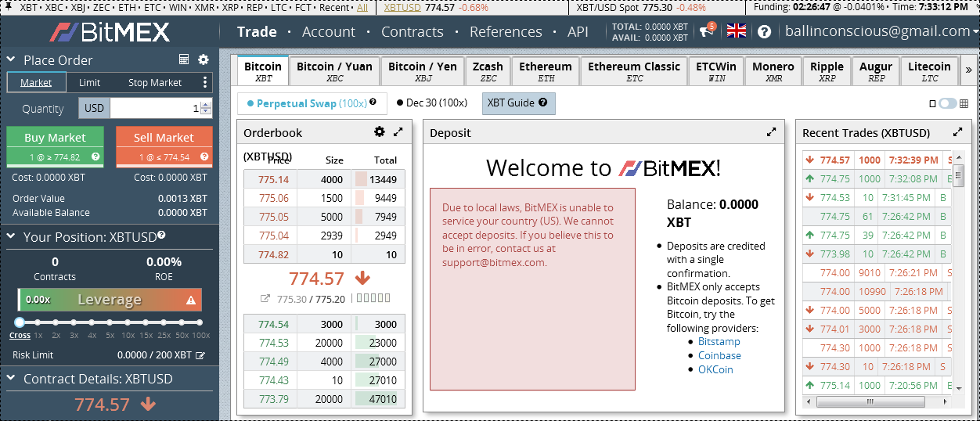Image resolution: width=980 pixels, height=421 pixels.
Task: Click the BitMEX logo
Action: tap(110, 32)
